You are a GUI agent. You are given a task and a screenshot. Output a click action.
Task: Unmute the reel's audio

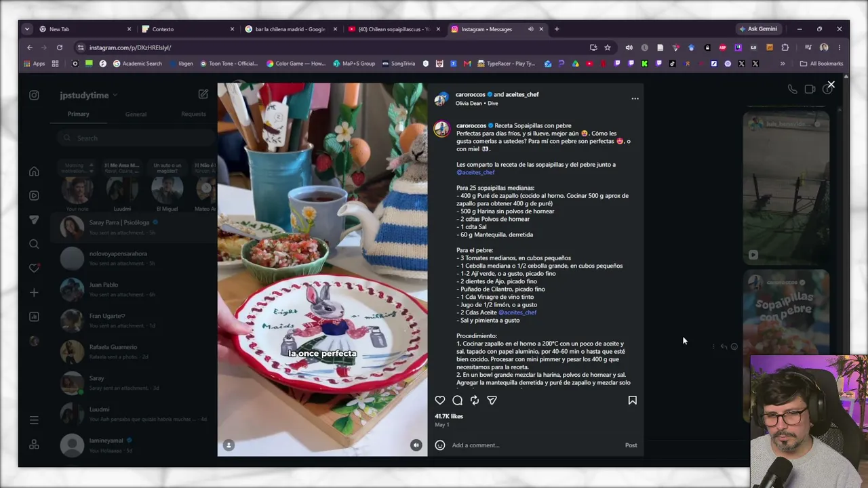pyautogui.click(x=416, y=445)
